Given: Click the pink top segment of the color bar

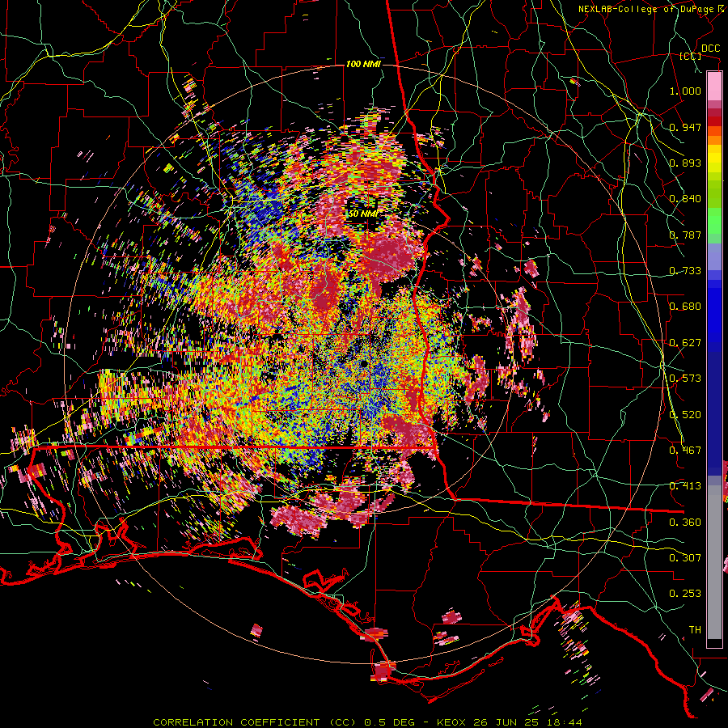Looking at the screenshot, I should pyautogui.click(x=714, y=86).
